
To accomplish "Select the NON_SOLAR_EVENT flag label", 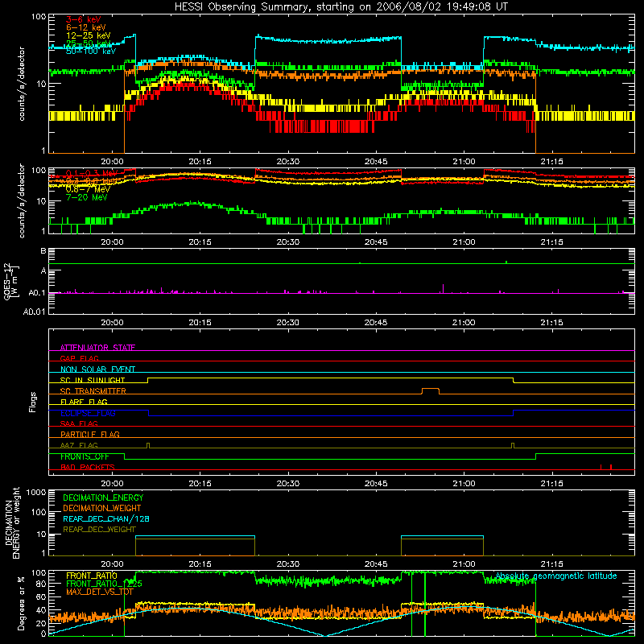I will click(x=97, y=369).
